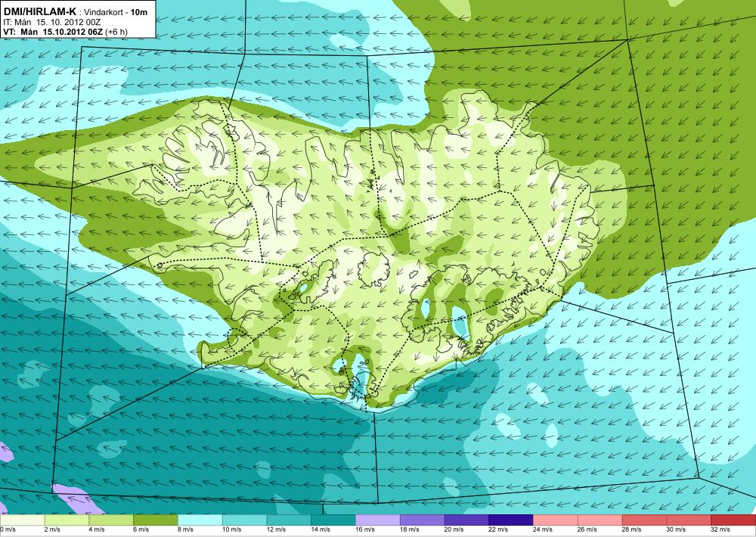
Task: Click the "20 m/s" legend label
Action: (454, 529)
